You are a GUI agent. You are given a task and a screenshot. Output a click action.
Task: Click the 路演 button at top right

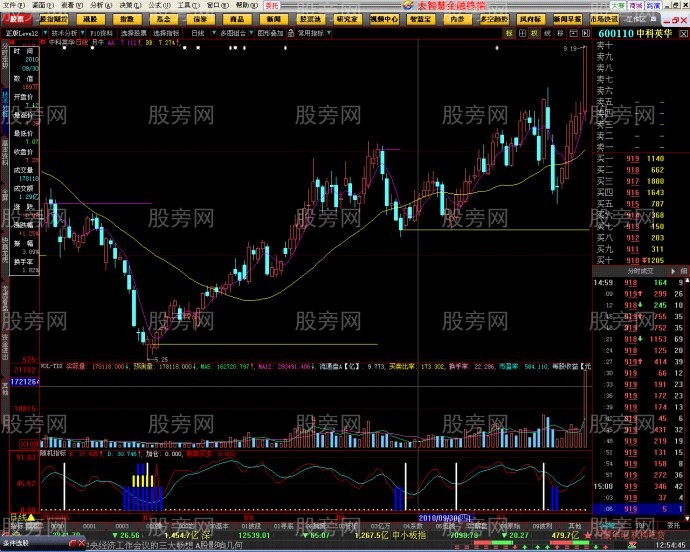pyautogui.click(x=653, y=6)
